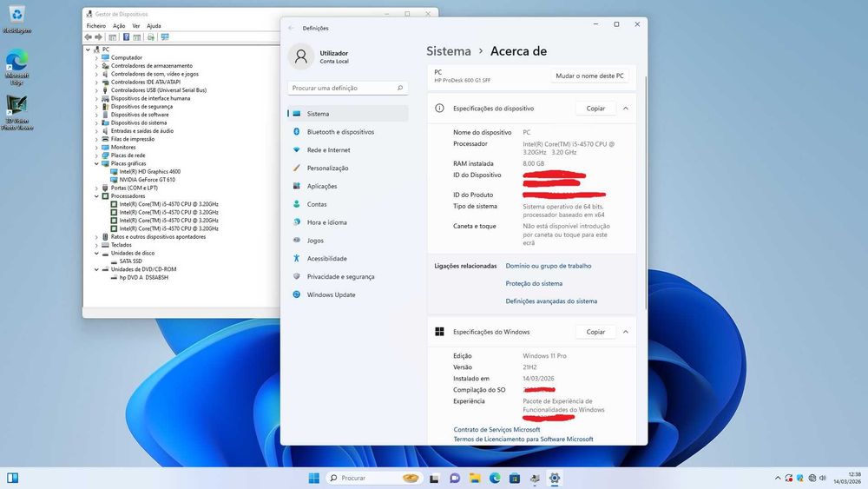868x489 pixels.
Task: Click the blue Help icon in Device Manager toolbar
Action: pyautogui.click(x=126, y=37)
